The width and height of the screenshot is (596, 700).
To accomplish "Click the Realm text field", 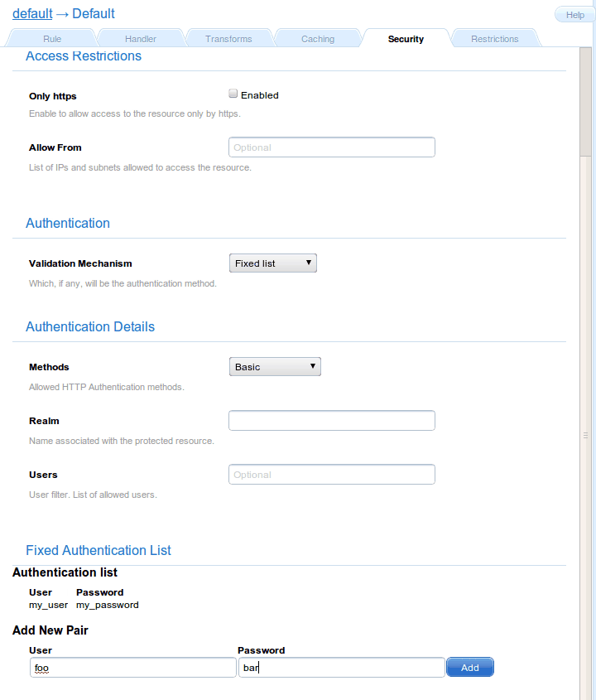I will tap(331, 421).
